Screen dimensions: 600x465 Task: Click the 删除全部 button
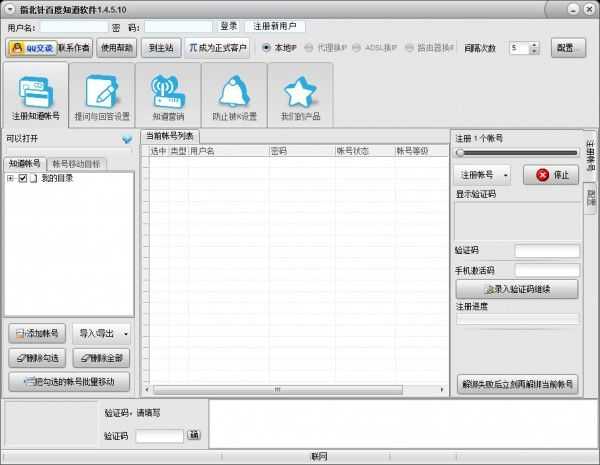102,358
